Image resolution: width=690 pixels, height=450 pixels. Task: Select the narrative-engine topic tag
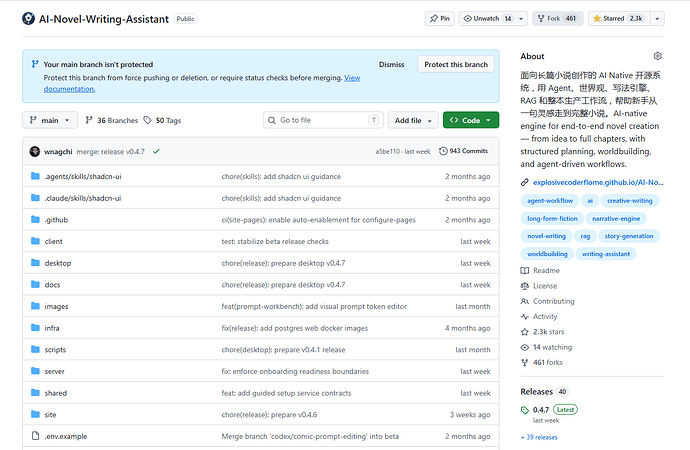(616, 218)
